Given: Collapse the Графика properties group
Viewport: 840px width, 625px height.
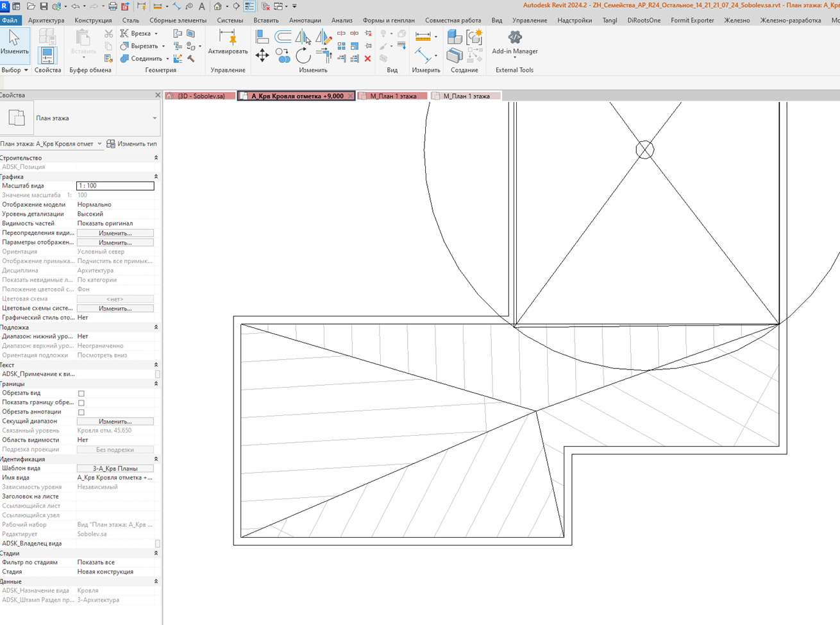Looking at the screenshot, I should pyautogui.click(x=156, y=176).
